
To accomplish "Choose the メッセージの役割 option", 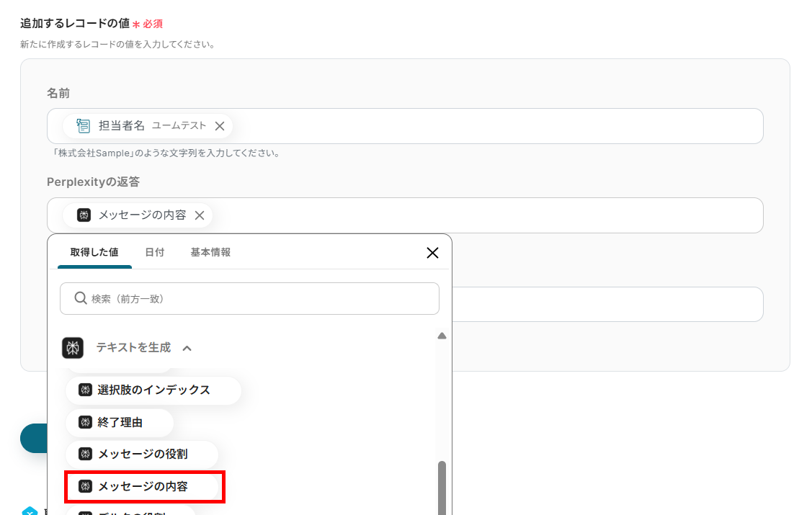I will pos(144,454).
